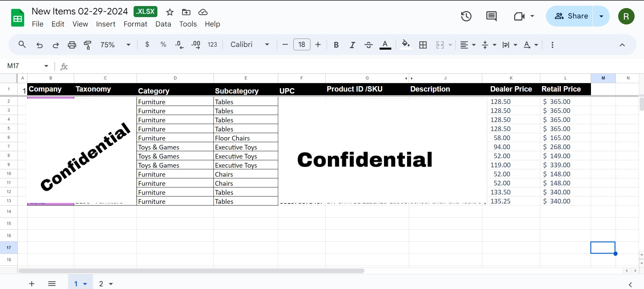
Task: Select the Floor Chairs subcategory cell
Action: click(246, 138)
